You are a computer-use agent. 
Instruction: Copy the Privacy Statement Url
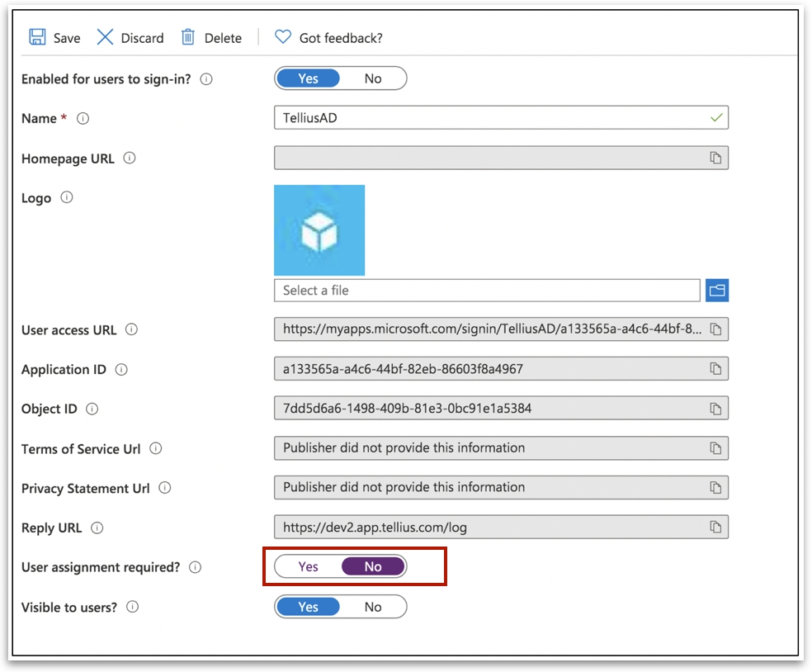coord(715,488)
